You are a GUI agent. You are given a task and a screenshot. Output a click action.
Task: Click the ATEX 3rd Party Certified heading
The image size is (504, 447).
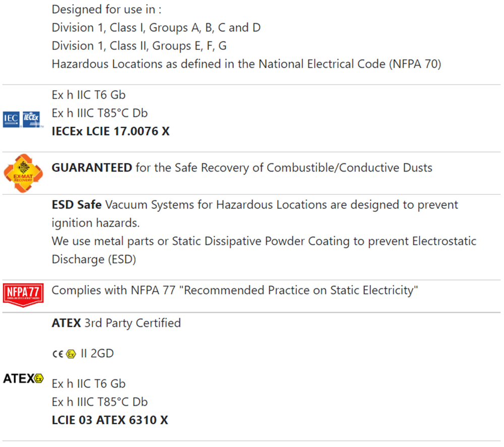[x=116, y=323]
